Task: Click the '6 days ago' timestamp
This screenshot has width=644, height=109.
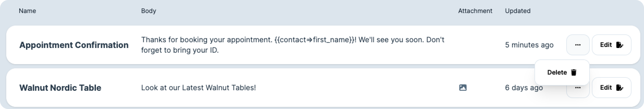Action: [x=524, y=88]
